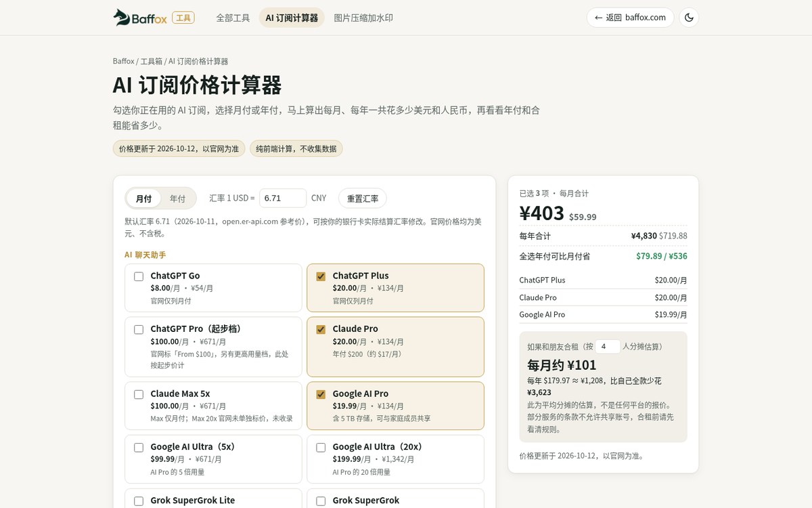Check the Grok SuperGrok checkbox
The height and width of the screenshot is (508, 812).
click(x=321, y=501)
